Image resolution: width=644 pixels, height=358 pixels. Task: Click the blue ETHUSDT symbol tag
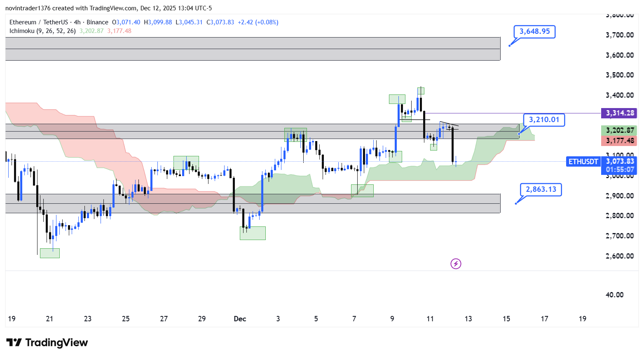pyautogui.click(x=583, y=162)
